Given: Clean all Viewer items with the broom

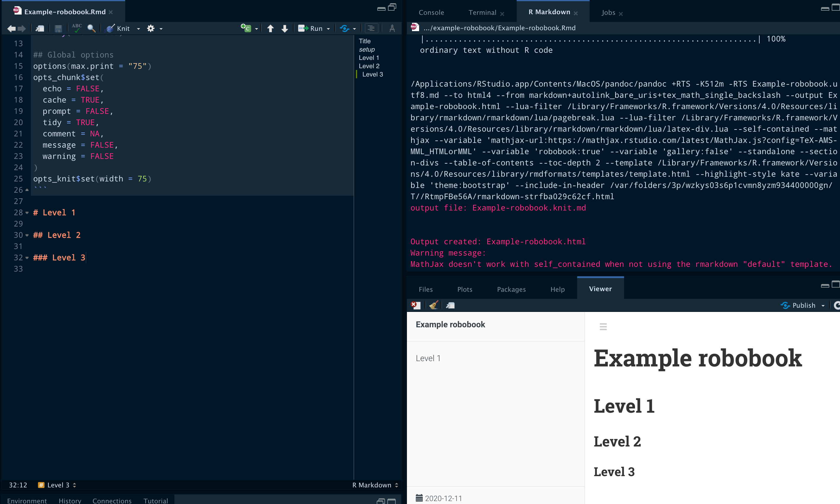Looking at the screenshot, I should click(433, 305).
